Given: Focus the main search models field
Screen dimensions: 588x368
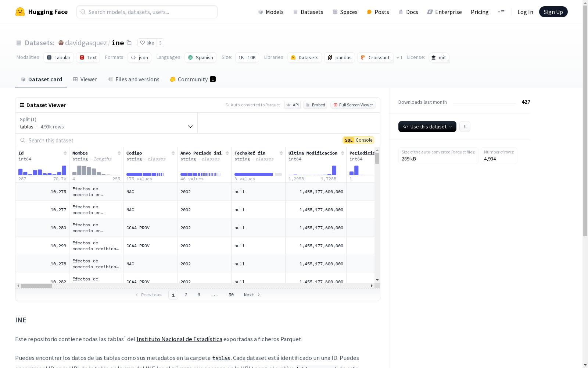Looking at the screenshot, I should 147,12.
